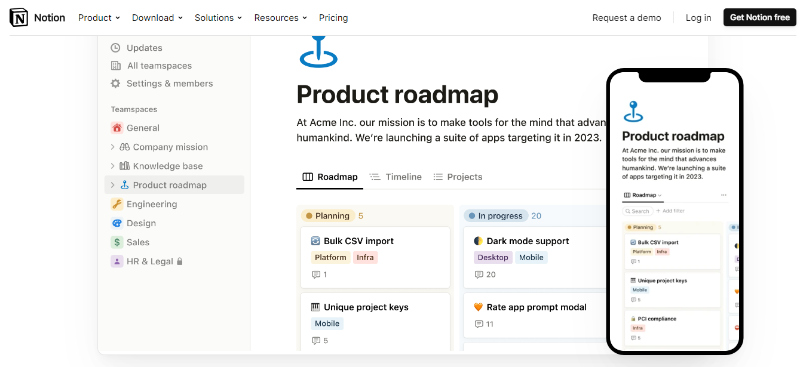This screenshot has height=367, width=800.
Task: Click the Pricing link
Action: [x=333, y=18]
